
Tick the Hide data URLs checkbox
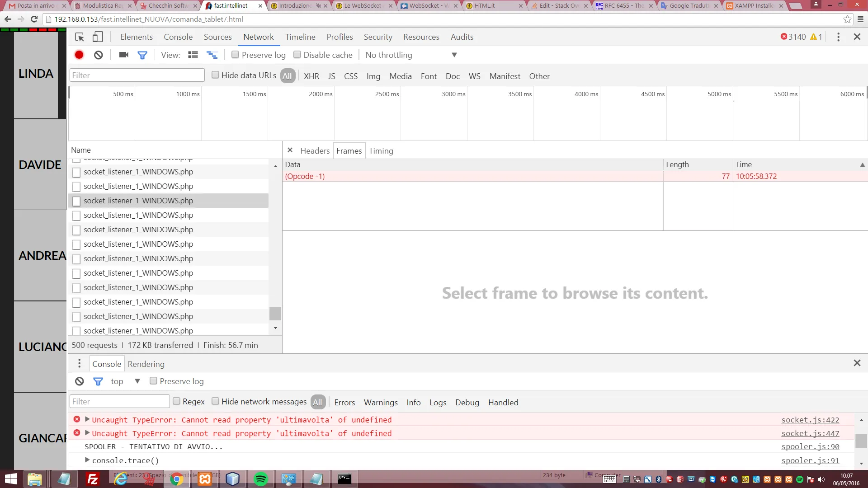coord(216,75)
